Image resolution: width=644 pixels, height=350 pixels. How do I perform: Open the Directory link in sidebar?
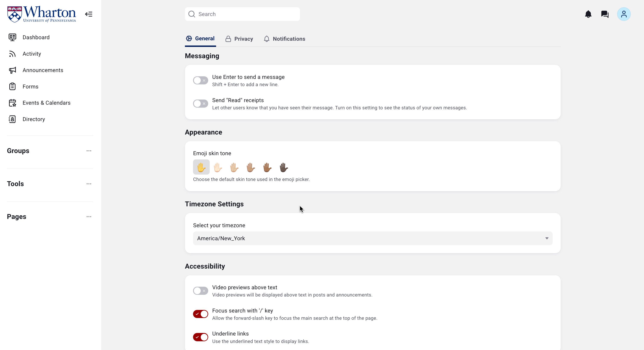[34, 119]
